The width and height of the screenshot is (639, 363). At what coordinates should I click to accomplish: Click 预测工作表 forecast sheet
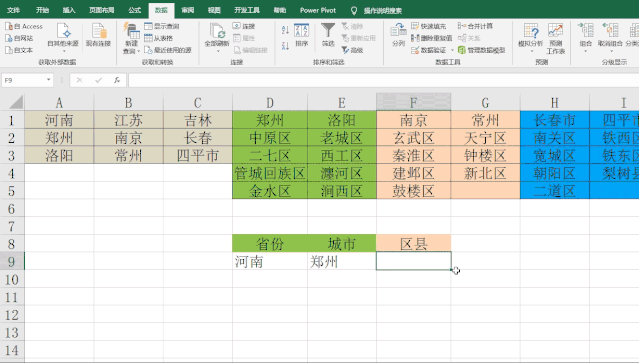[555, 39]
